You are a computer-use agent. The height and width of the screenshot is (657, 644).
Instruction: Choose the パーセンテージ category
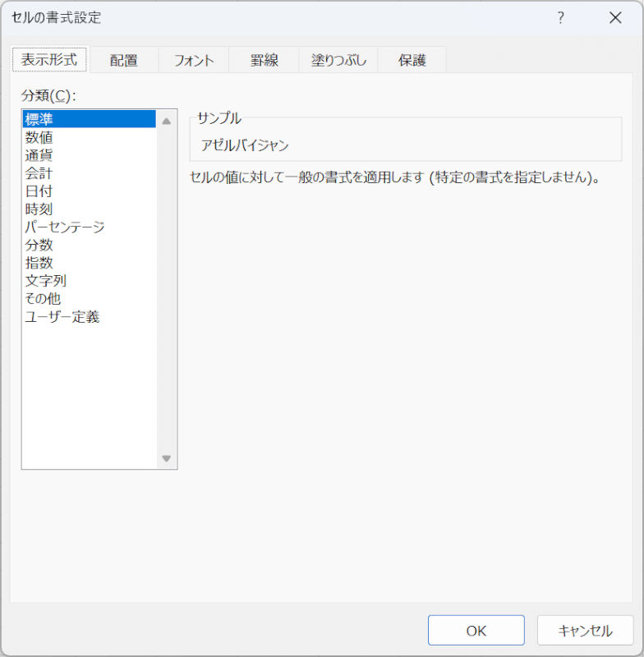click(65, 227)
